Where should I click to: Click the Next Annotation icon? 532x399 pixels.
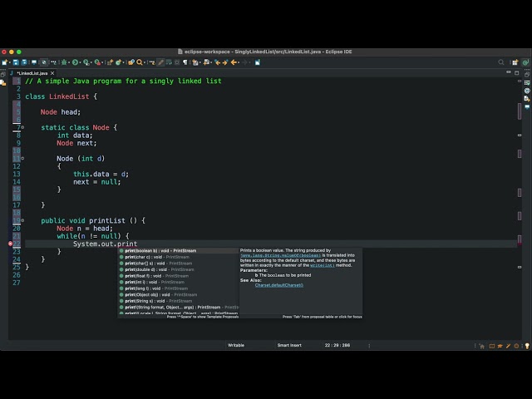(x=195, y=62)
